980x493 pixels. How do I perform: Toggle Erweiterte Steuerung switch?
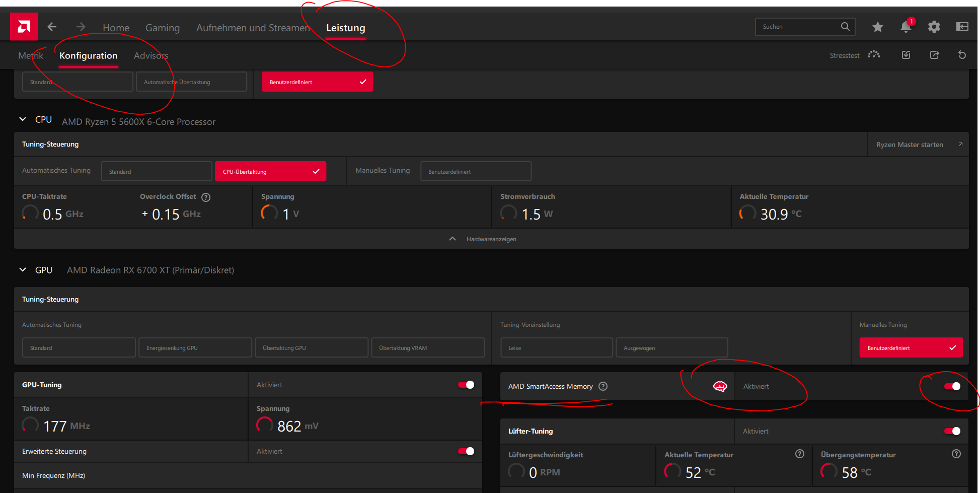click(x=466, y=451)
